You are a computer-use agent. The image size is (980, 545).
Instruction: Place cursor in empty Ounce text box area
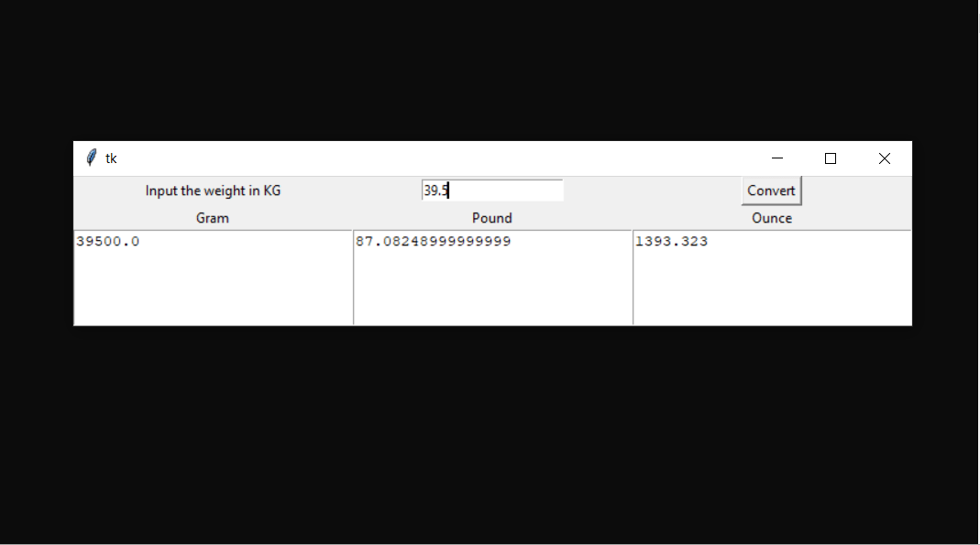(772, 288)
